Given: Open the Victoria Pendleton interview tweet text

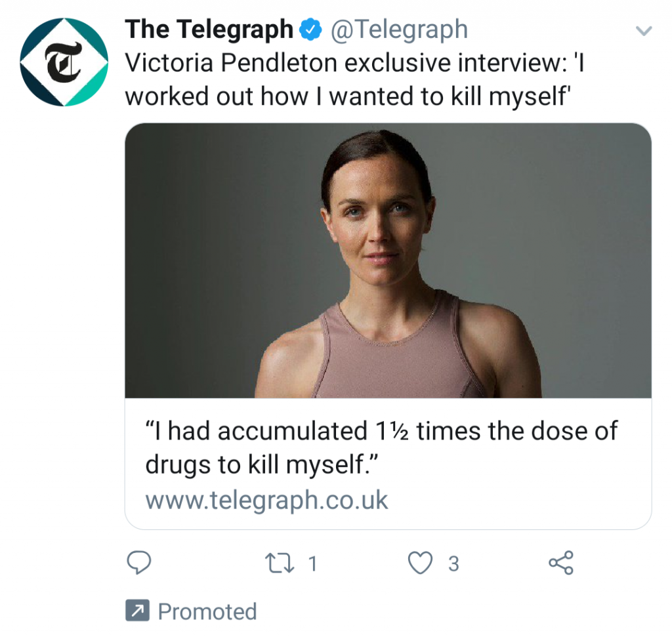Looking at the screenshot, I should pyautogui.click(x=355, y=79).
